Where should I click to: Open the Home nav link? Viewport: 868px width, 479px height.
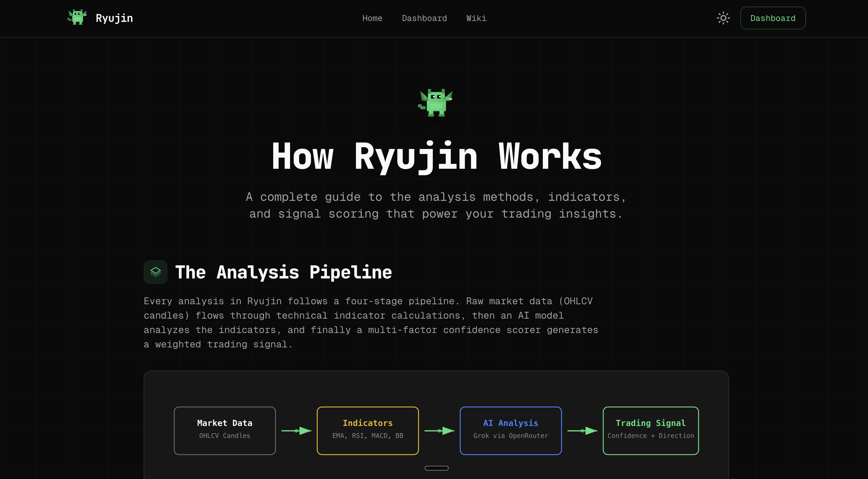372,18
